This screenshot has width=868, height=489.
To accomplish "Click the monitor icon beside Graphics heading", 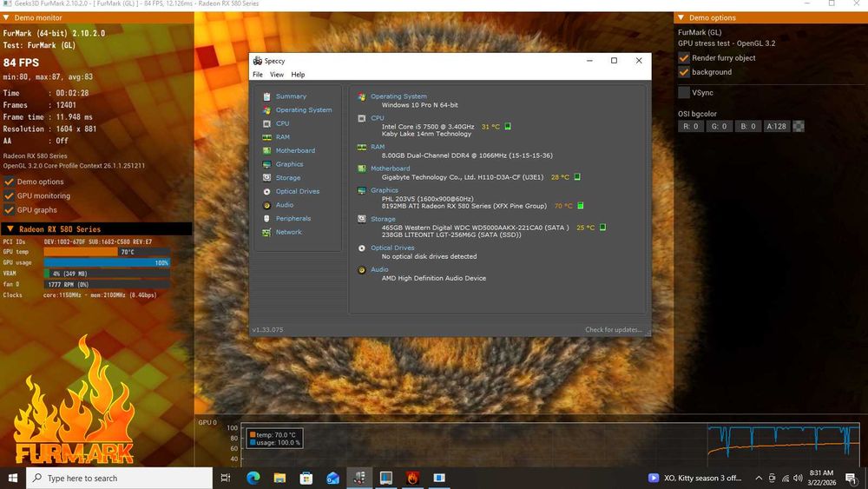I will (361, 190).
